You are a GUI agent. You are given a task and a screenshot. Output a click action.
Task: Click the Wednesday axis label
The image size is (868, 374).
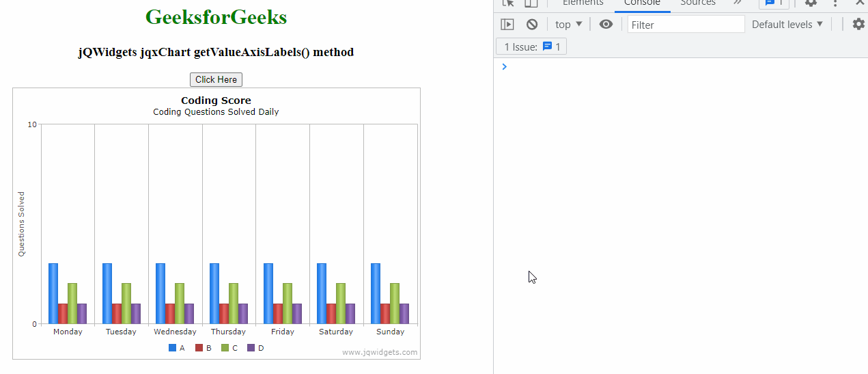(175, 332)
